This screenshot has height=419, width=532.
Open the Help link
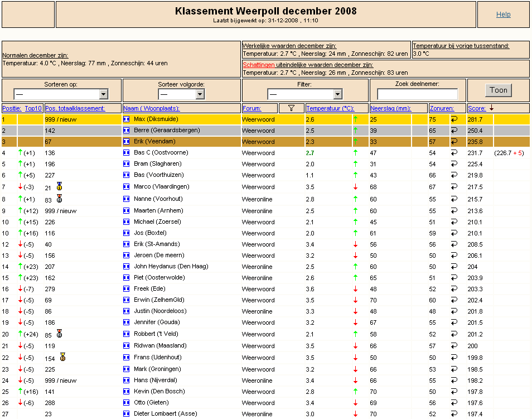(503, 15)
